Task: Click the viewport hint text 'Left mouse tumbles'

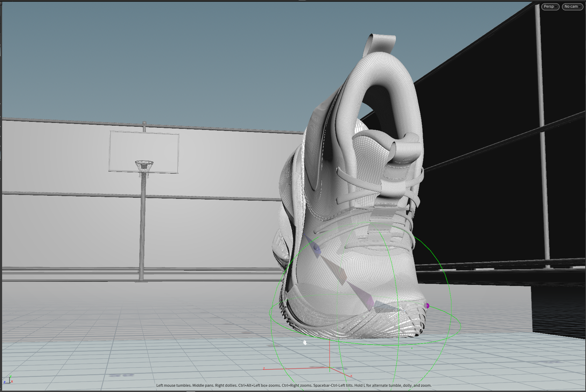Action: click(x=174, y=385)
